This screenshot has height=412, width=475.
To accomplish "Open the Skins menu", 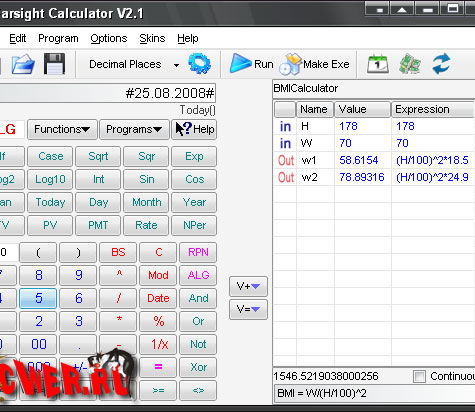I will click(152, 38).
